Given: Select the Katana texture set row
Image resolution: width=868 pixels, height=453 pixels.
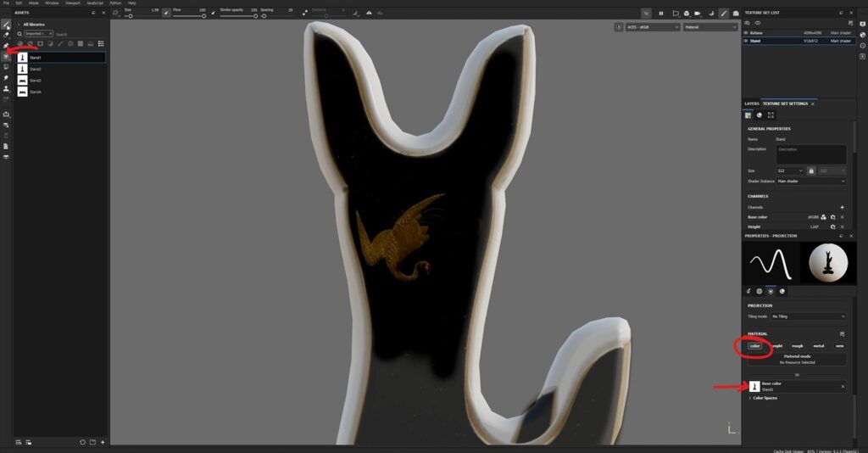Looking at the screenshot, I should (798, 33).
